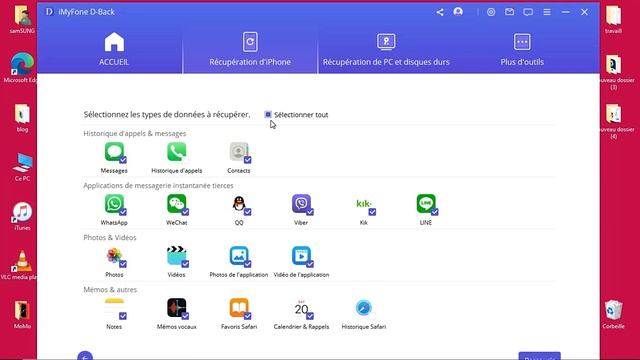
Task: Uncheck the WeChat checkbox
Action: pyautogui.click(x=185, y=212)
